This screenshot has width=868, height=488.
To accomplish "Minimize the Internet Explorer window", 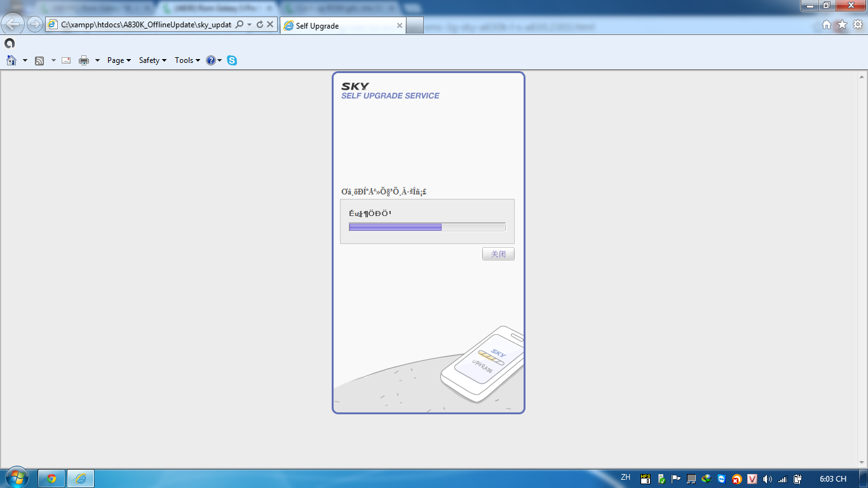I will 810,5.
